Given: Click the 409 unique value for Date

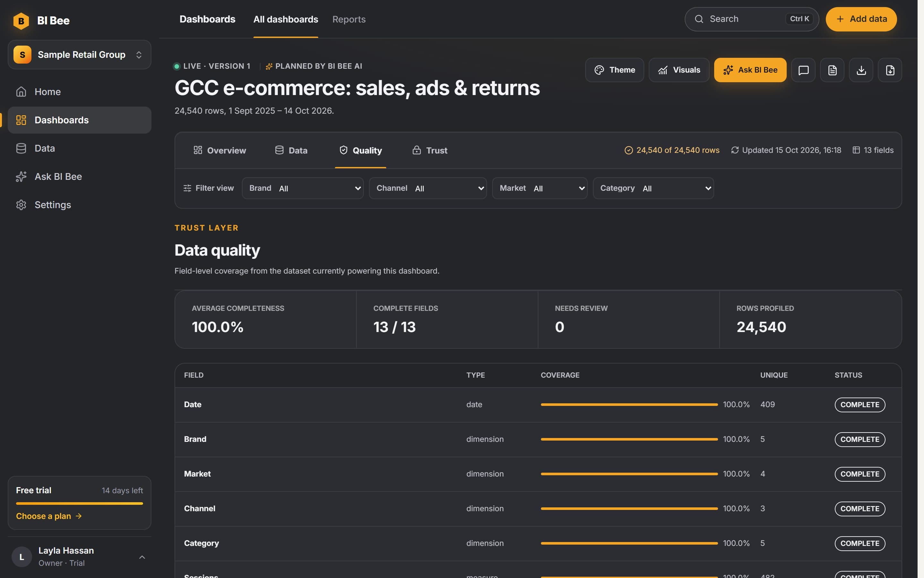Looking at the screenshot, I should click(x=767, y=405).
